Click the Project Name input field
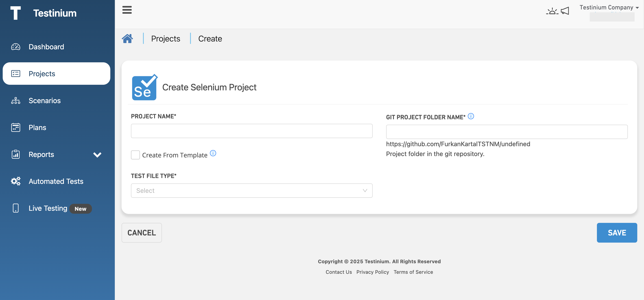Viewport: 644px width, 300px height. 252,131
